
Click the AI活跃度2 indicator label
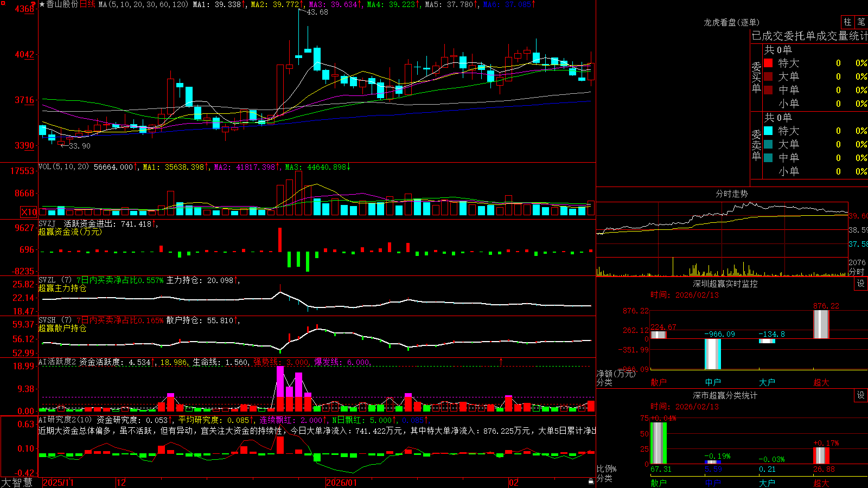point(58,362)
